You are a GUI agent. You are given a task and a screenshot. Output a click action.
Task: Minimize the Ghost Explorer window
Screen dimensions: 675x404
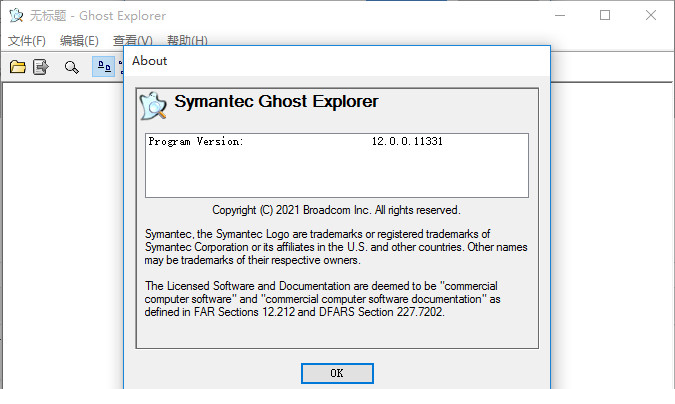560,15
